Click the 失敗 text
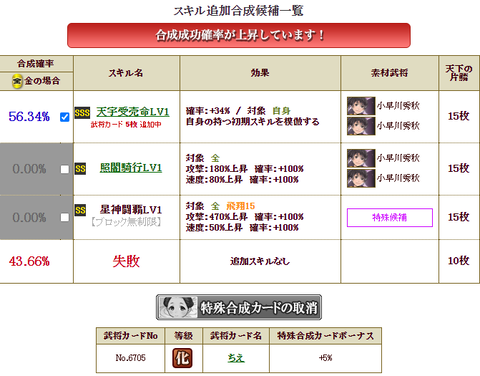The image size is (480, 376). pos(126,261)
